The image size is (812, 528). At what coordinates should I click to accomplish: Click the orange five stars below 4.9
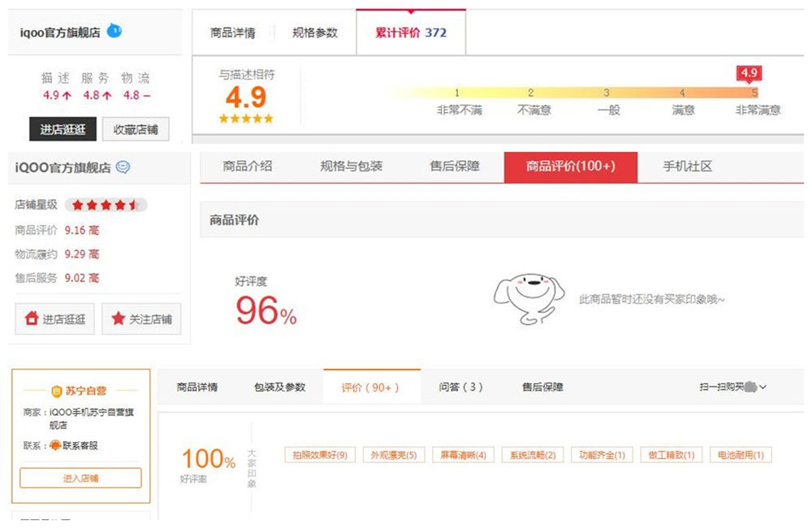[246, 119]
